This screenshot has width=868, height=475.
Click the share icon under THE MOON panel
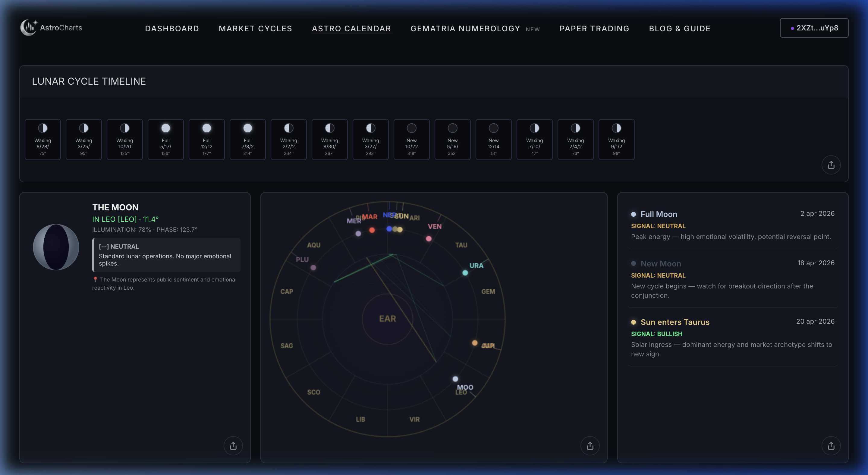point(233,445)
